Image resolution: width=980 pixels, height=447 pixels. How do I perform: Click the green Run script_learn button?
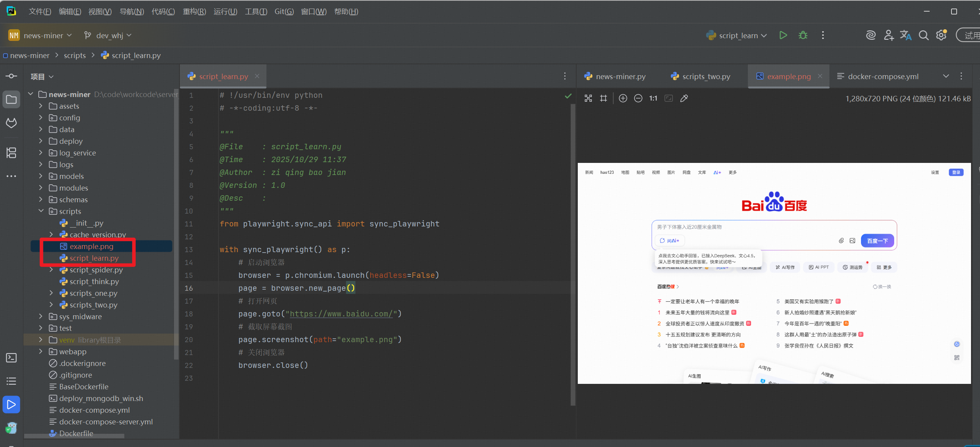pyautogui.click(x=783, y=35)
